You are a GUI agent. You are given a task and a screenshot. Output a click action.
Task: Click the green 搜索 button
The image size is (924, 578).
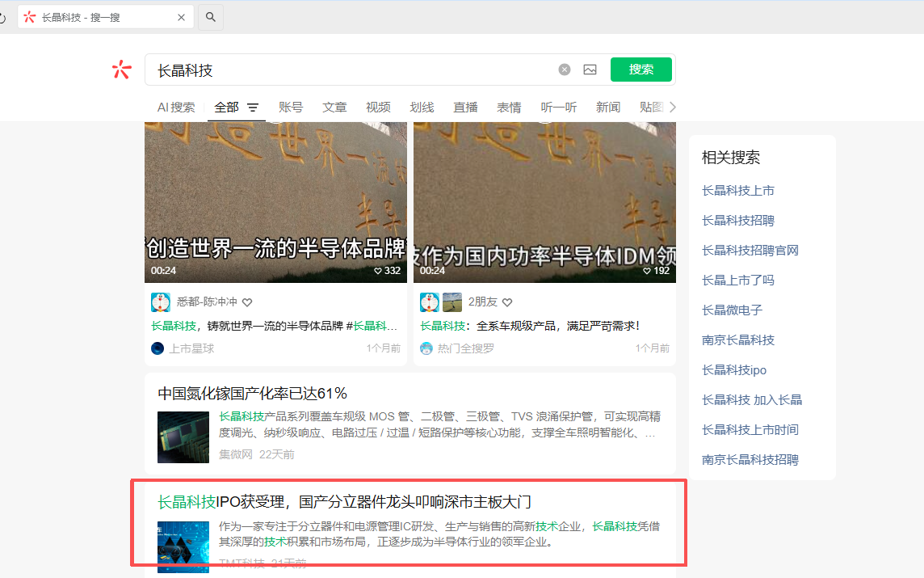641,70
